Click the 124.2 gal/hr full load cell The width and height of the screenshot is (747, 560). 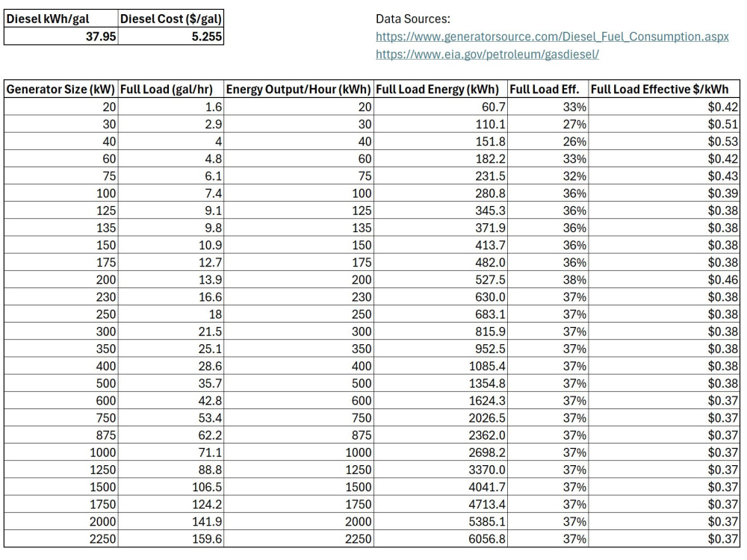171,504
